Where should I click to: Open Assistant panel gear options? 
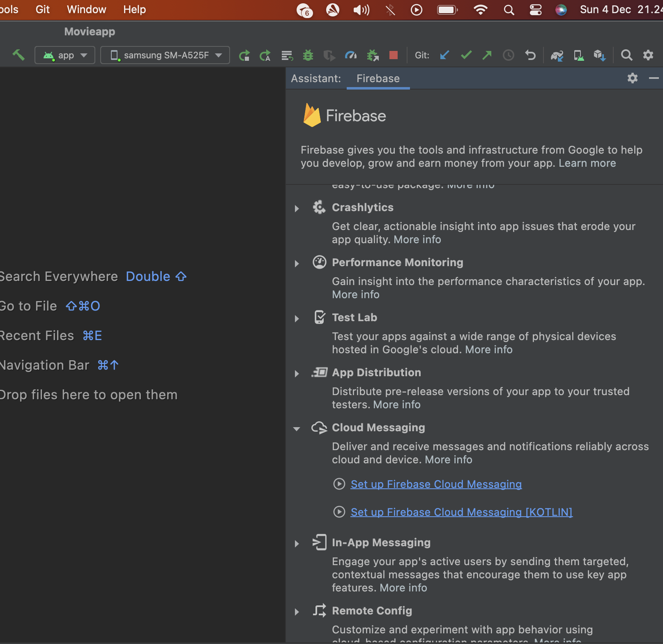633,78
